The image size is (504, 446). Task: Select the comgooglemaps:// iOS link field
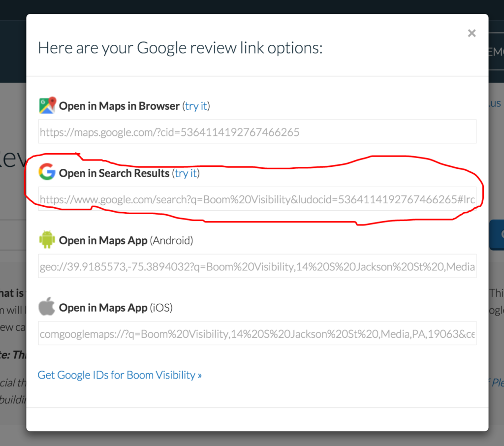click(257, 333)
